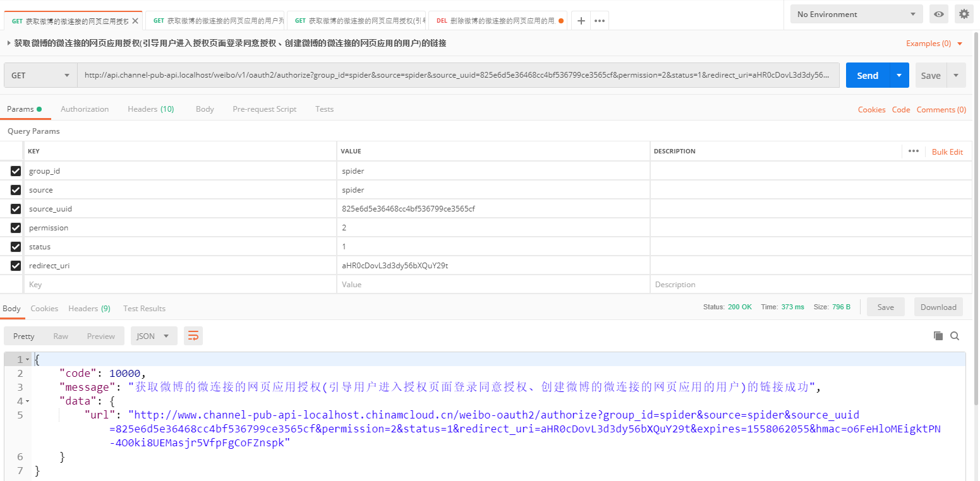This screenshot has height=481, width=980.
Task: Click the Code link
Action: click(901, 110)
